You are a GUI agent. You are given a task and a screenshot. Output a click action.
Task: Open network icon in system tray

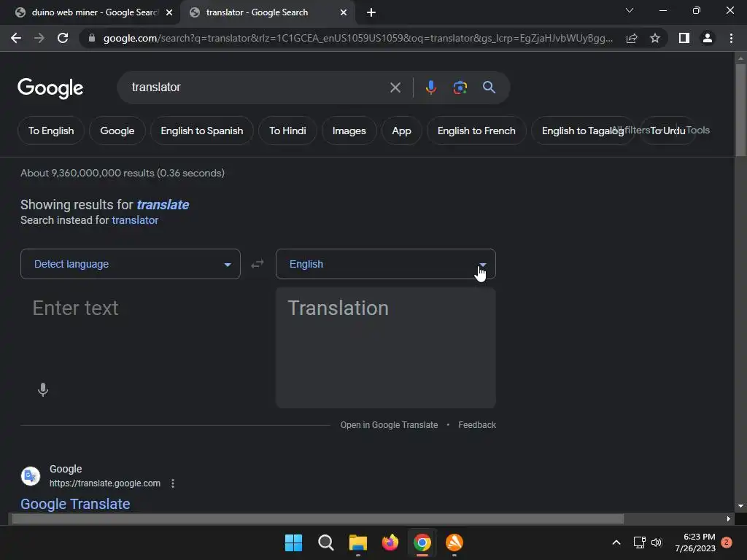tap(639, 542)
